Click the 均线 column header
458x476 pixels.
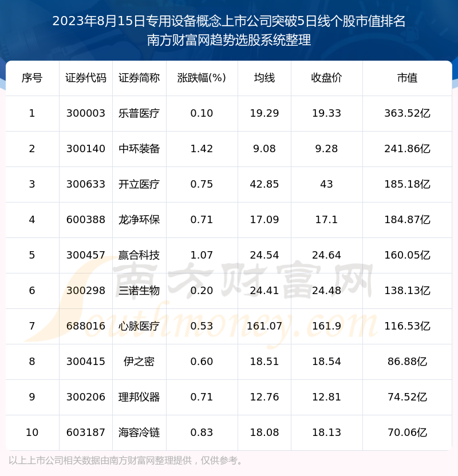264,78
